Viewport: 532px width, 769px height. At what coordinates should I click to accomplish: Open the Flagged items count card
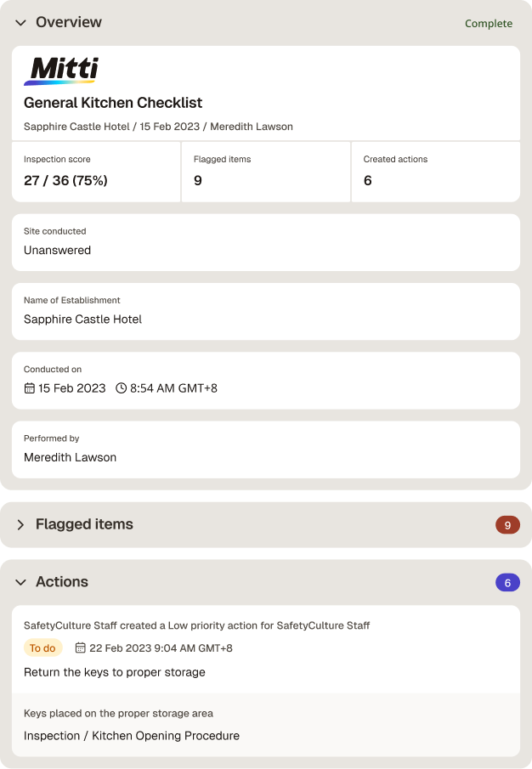[x=266, y=172]
